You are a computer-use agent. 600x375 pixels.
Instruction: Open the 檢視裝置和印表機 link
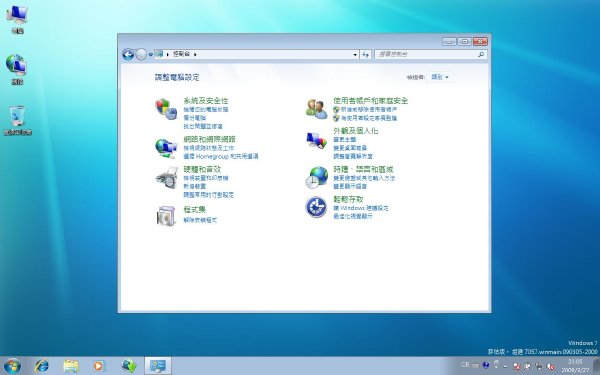click(206, 178)
